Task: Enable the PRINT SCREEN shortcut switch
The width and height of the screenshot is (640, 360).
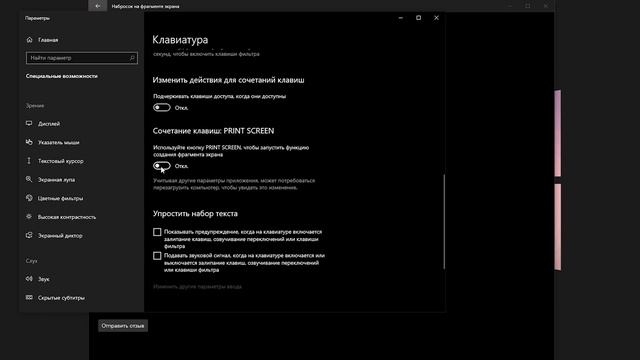Action: pyautogui.click(x=162, y=166)
